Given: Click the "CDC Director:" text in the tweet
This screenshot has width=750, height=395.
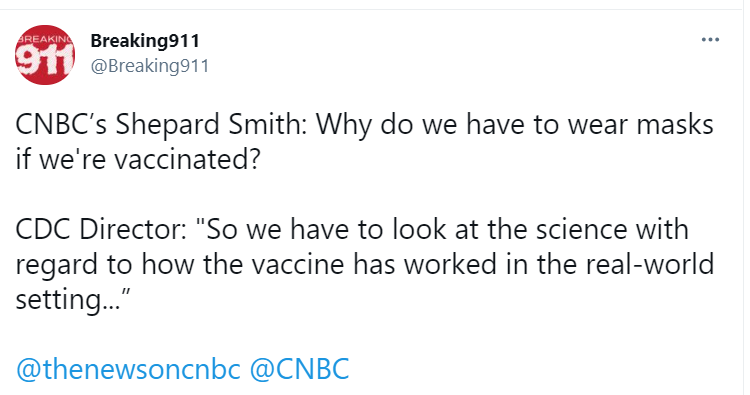Looking at the screenshot, I should (x=101, y=229).
